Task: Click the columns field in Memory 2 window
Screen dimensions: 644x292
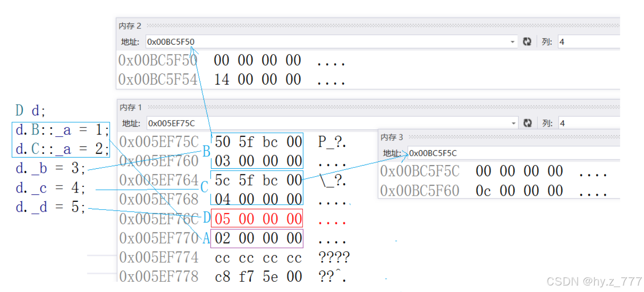Action: pyautogui.click(x=589, y=42)
